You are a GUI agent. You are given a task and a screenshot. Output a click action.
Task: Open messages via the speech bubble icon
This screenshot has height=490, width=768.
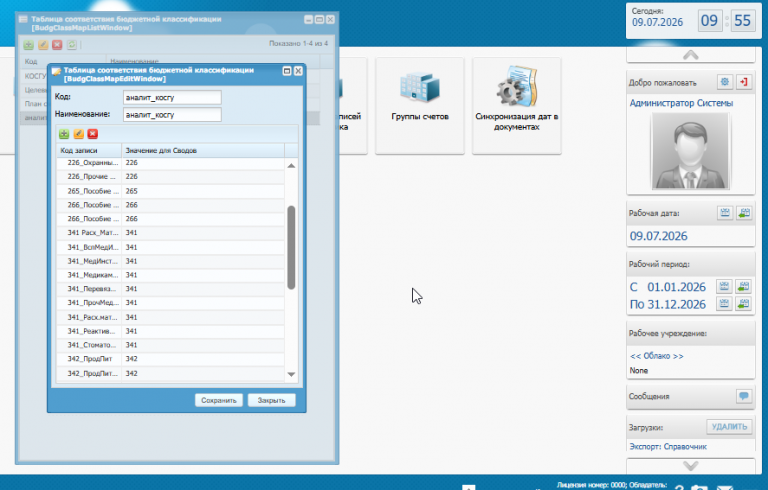pos(744,396)
